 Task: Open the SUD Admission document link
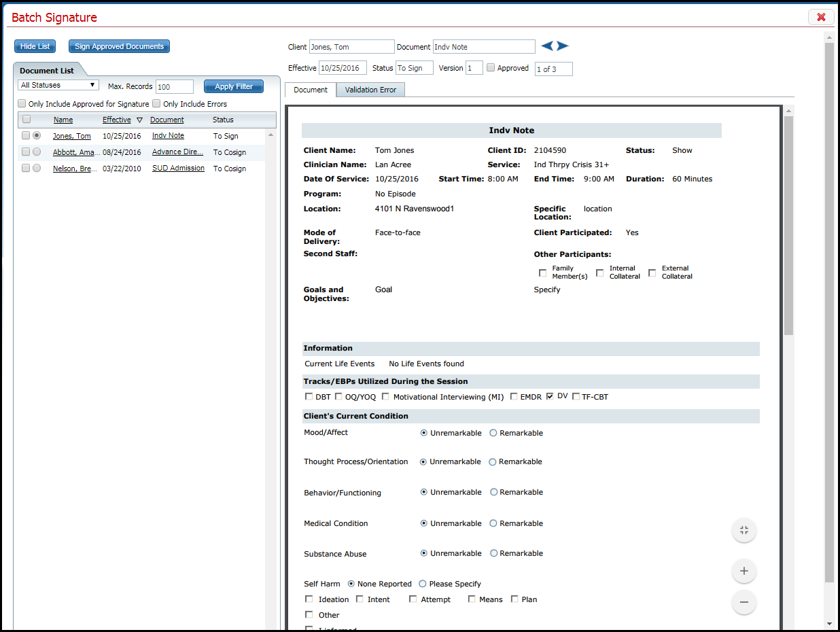coord(178,169)
